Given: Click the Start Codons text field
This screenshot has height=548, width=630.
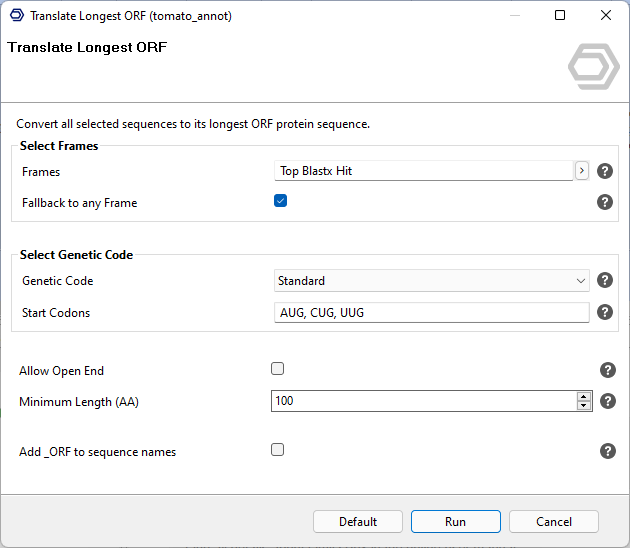Looking at the screenshot, I should coord(431,313).
